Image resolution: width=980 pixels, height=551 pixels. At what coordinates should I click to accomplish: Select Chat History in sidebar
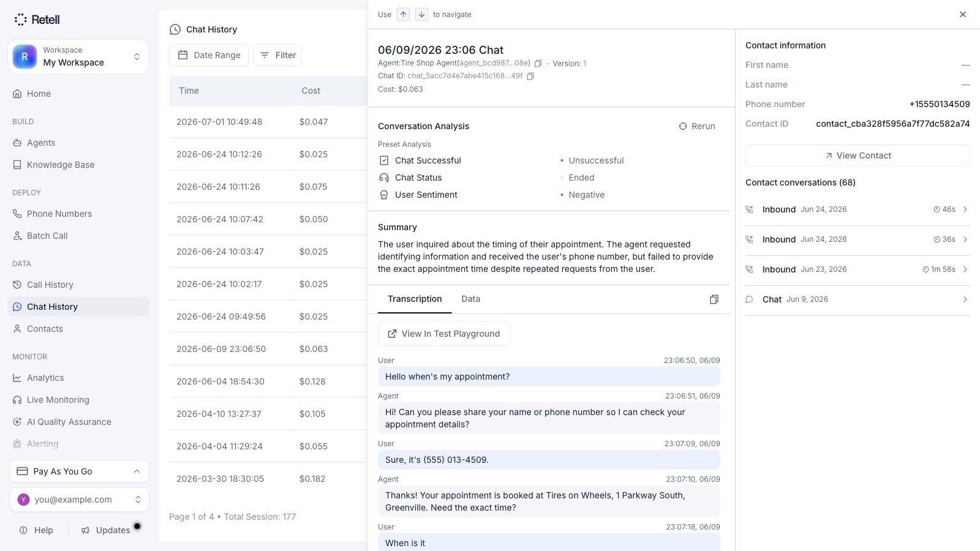coord(78,307)
